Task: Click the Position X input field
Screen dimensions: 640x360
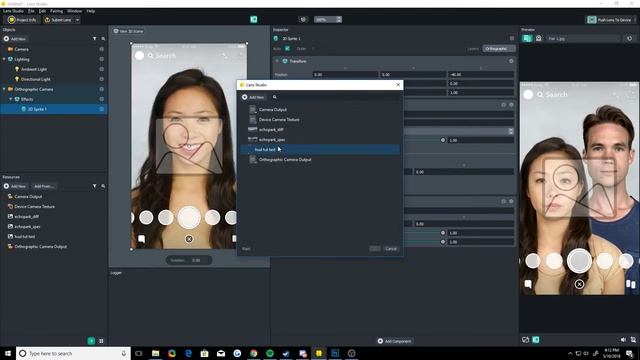Action: (x=345, y=75)
